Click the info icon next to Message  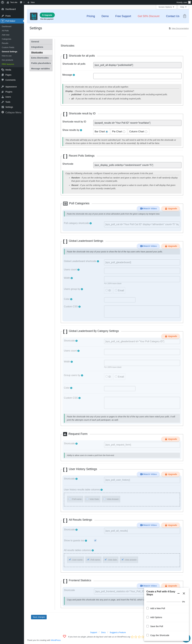click(74, 75)
